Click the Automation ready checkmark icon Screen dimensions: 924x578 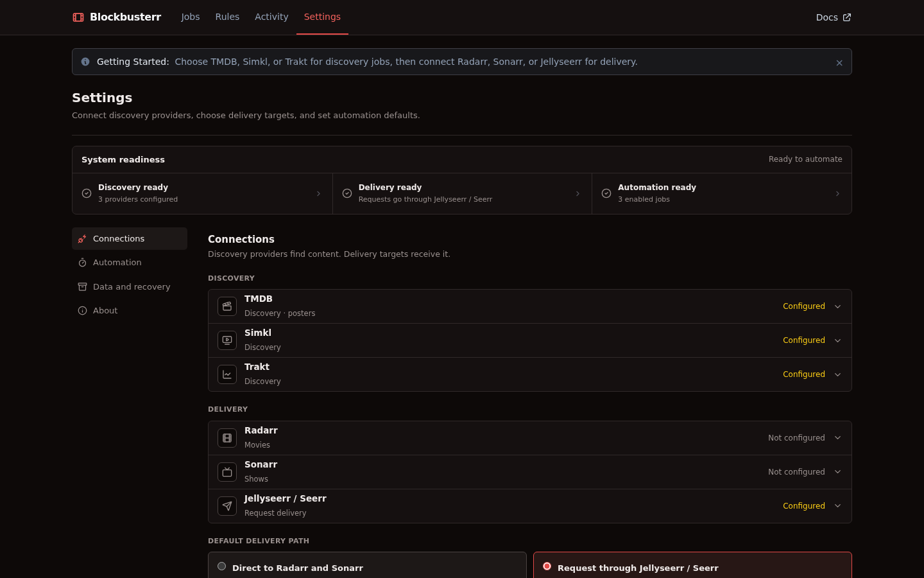pos(606,193)
